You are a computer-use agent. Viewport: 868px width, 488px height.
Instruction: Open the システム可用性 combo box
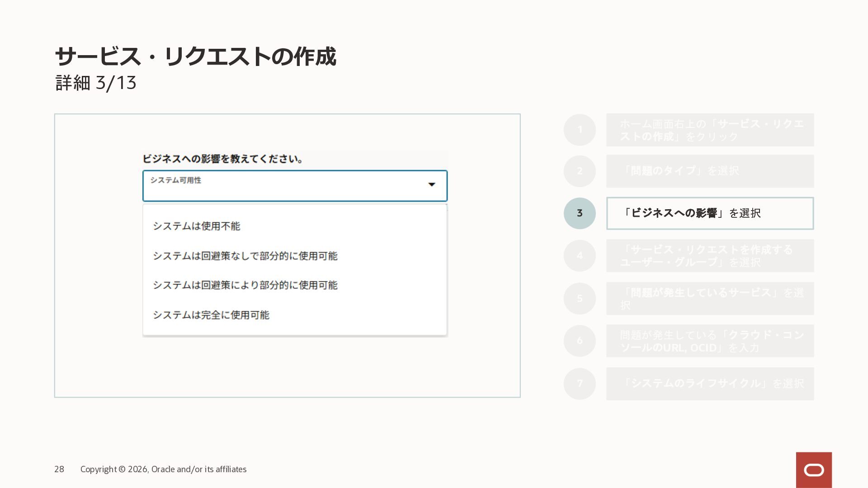(289, 186)
